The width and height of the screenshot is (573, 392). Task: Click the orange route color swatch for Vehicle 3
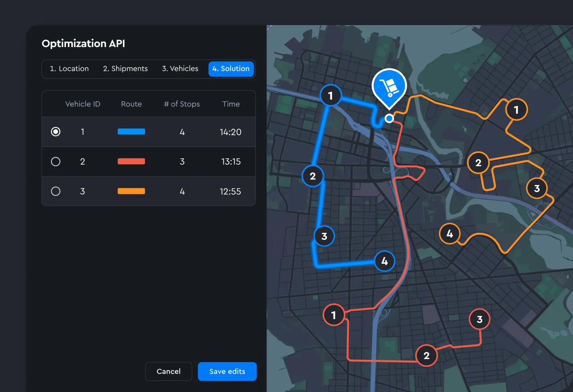(x=131, y=191)
